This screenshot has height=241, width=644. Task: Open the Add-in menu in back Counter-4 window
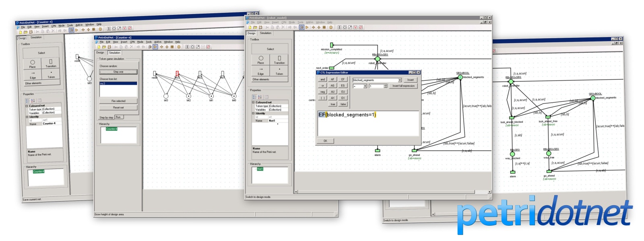79,25
